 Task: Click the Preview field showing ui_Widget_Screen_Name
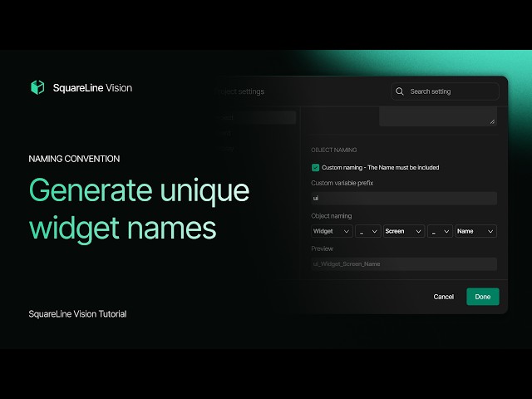(x=404, y=264)
